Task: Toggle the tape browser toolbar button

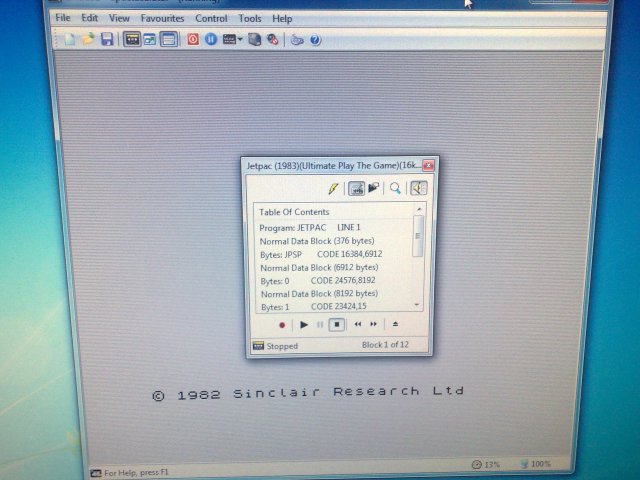Action: click(x=132, y=40)
